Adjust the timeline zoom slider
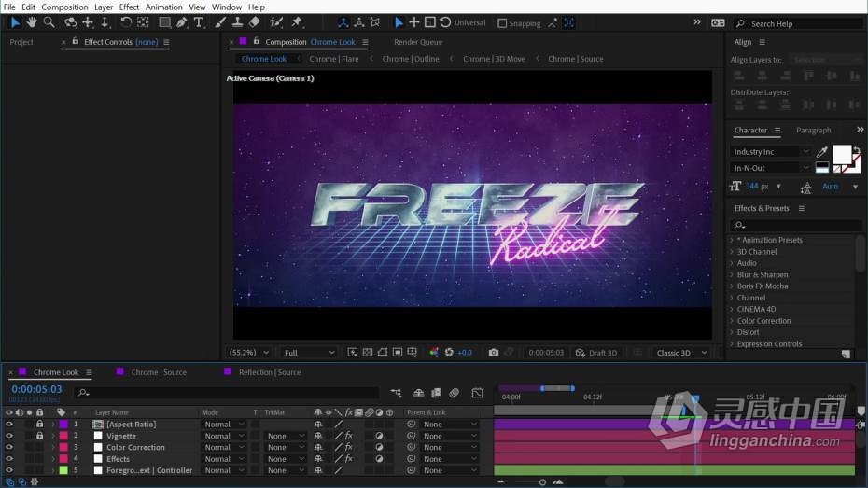Image resolution: width=868 pixels, height=488 pixels. 542,482
